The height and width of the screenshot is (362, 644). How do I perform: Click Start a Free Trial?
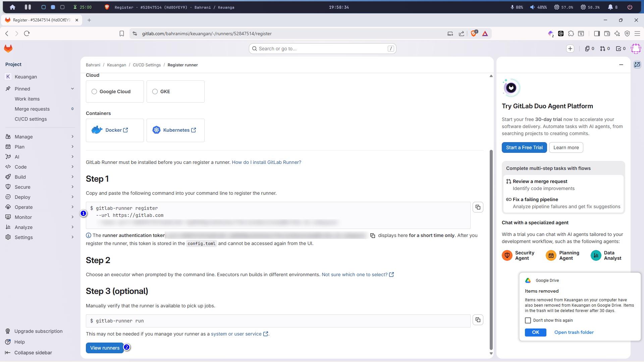pos(524,147)
